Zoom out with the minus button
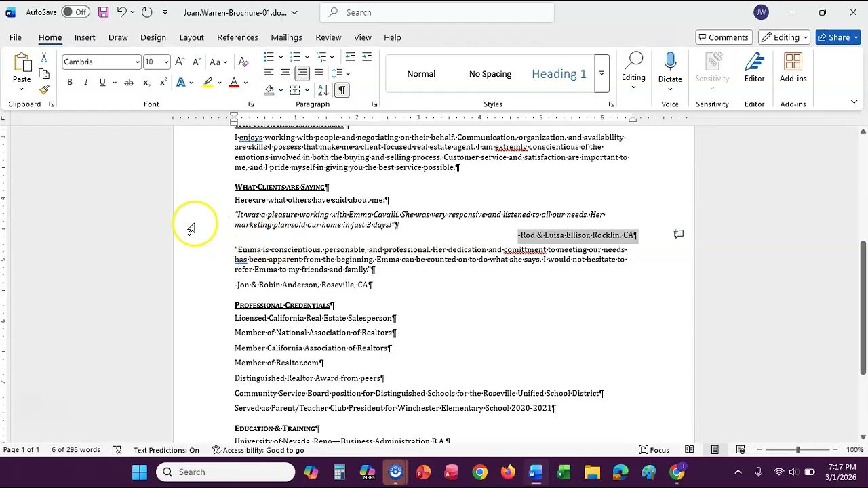868x488 pixels. (x=759, y=450)
